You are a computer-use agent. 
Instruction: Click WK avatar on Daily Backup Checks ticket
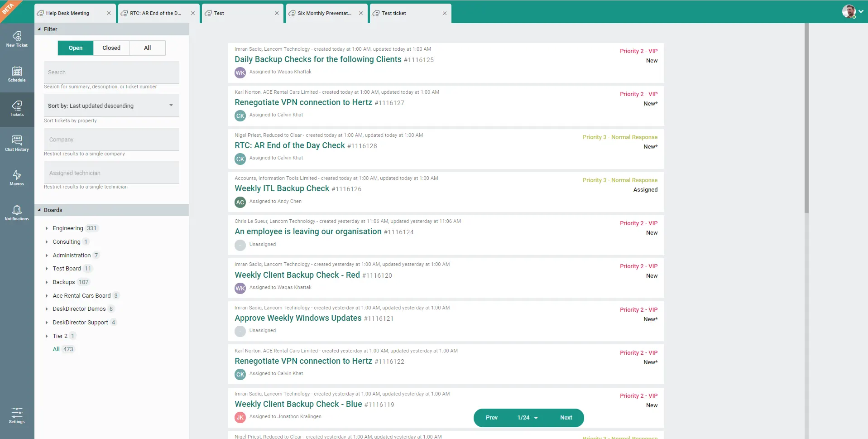[240, 72]
